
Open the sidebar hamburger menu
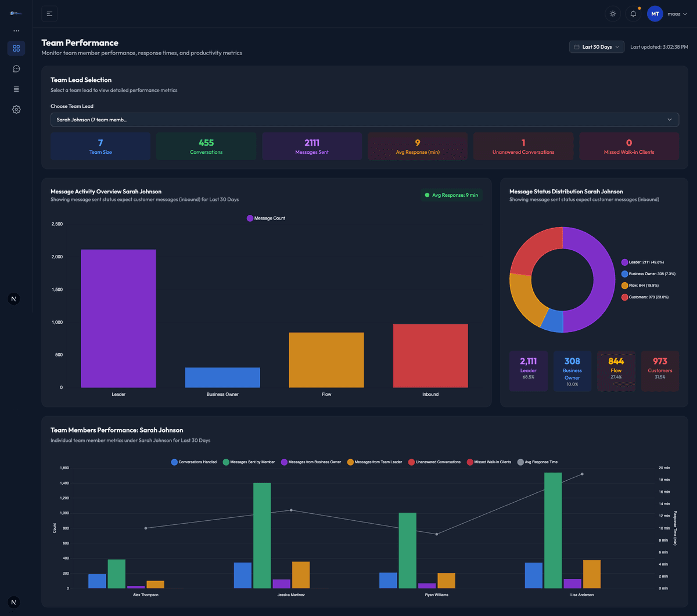(49, 13)
